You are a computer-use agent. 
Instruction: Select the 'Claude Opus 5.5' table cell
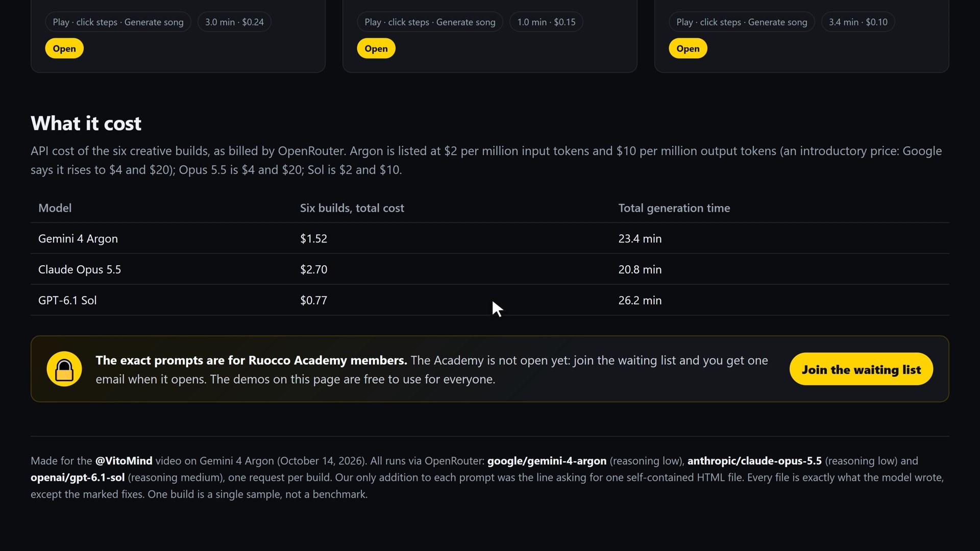79,269
